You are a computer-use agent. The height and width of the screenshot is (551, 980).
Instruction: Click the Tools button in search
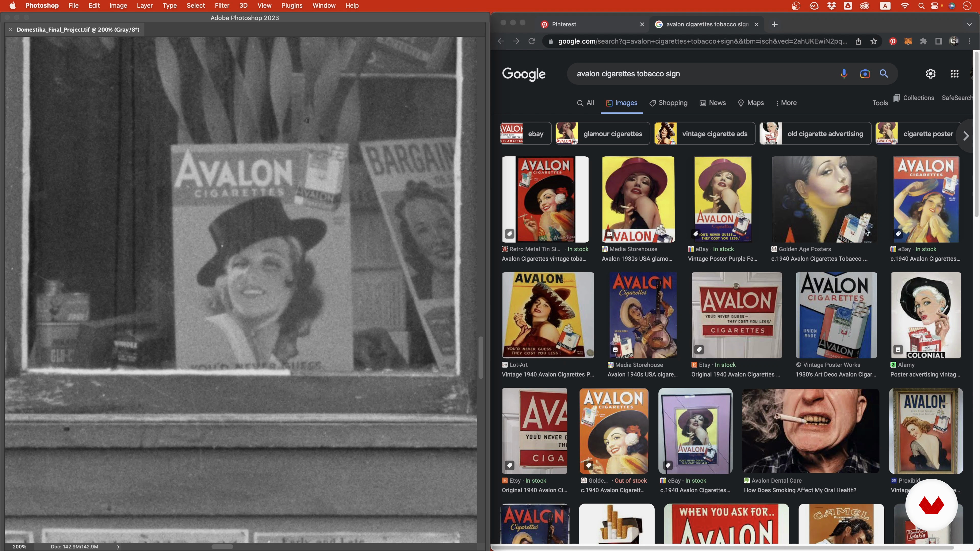tap(879, 103)
